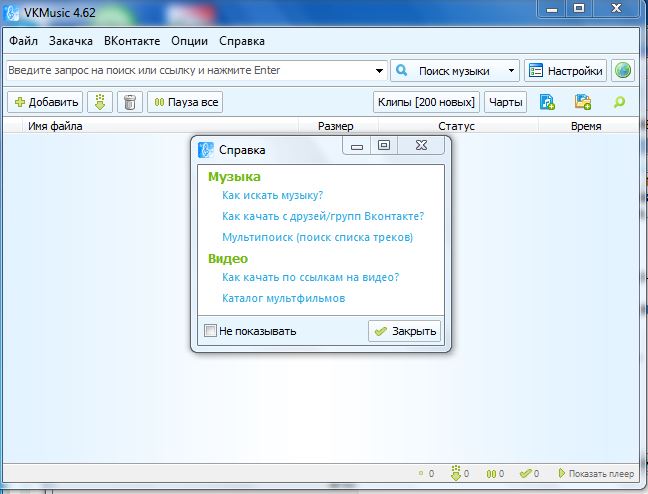This screenshot has height=494, width=648.
Task: Click the Справка dialog logo icon
Action: tap(206, 150)
